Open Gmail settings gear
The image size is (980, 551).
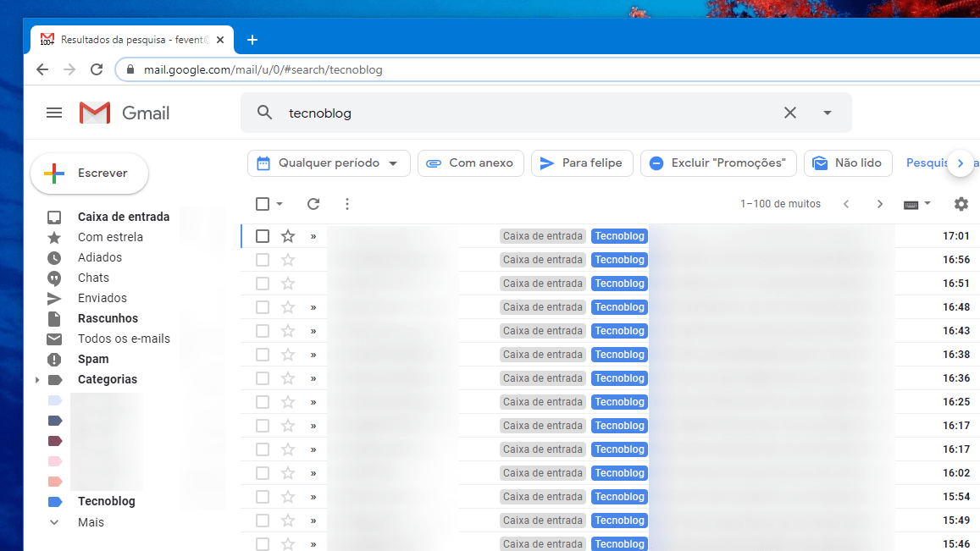961,203
